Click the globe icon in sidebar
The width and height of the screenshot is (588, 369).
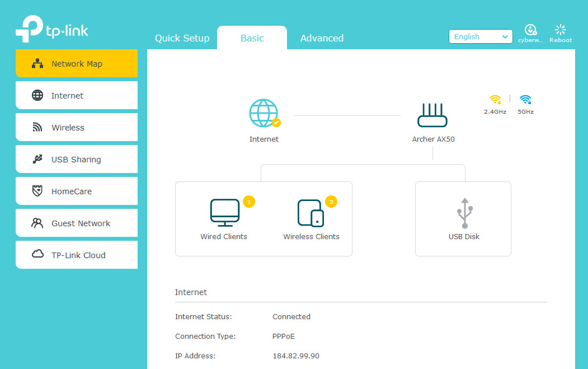pyautogui.click(x=37, y=95)
